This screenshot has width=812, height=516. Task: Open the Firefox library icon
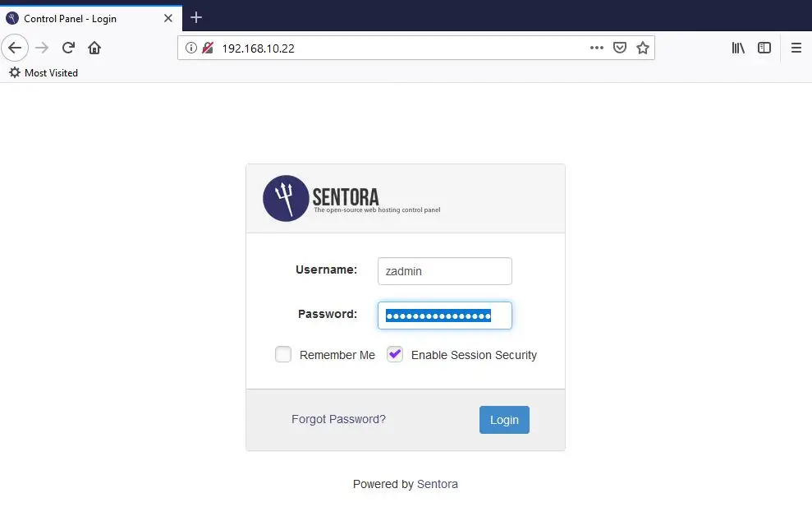(x=737, y=48)
